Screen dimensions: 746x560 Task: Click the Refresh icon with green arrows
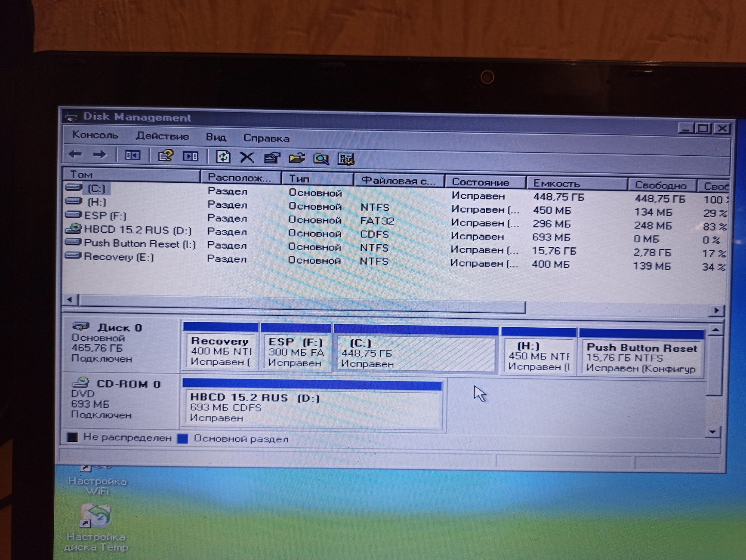tap(223, 157)
